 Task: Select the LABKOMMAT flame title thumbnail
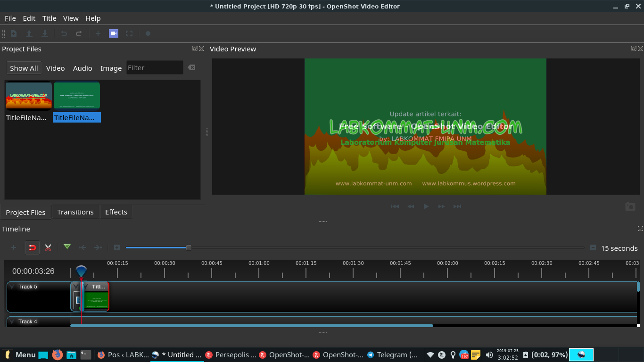click(x=29, y=96)
